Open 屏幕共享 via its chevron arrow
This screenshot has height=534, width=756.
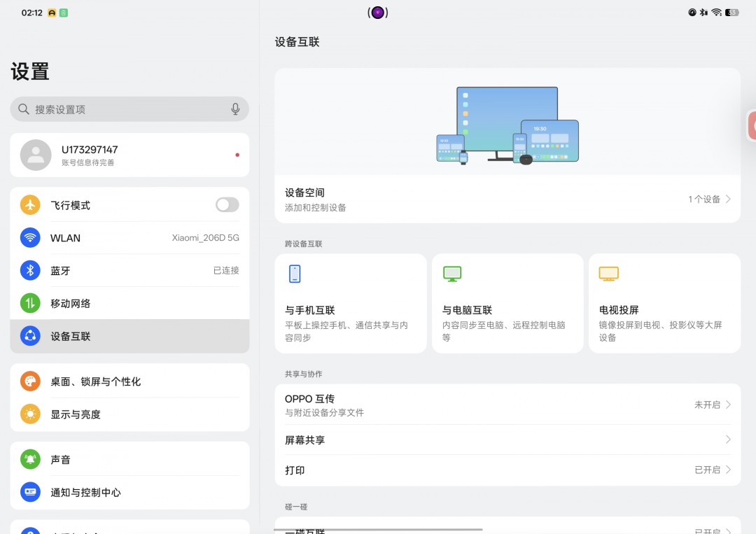click(x=728, y=440)
